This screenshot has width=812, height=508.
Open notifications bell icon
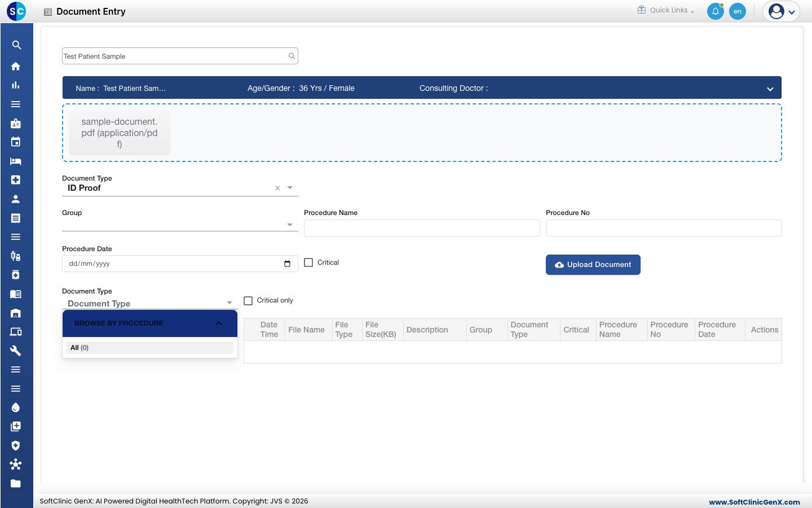click(716, 11)
